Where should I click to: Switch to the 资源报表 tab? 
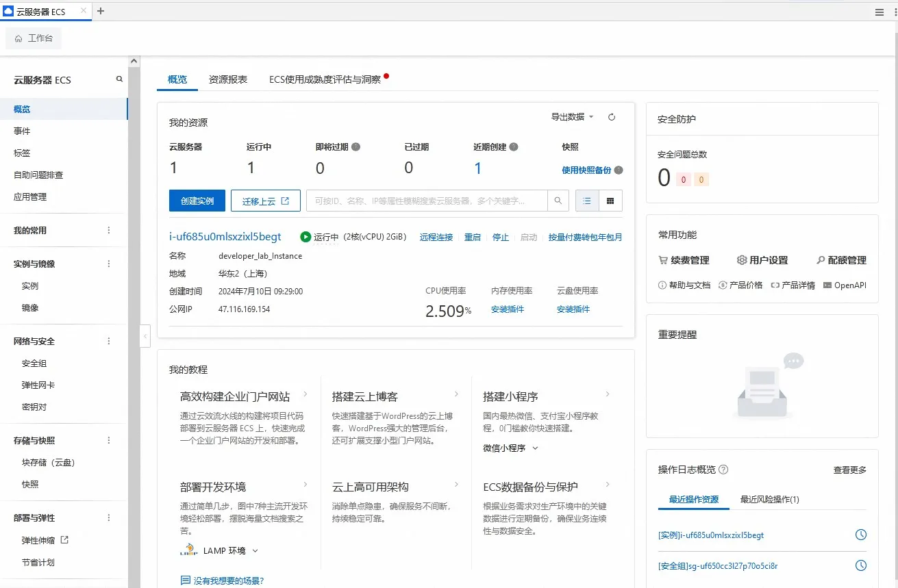point(228,79)
